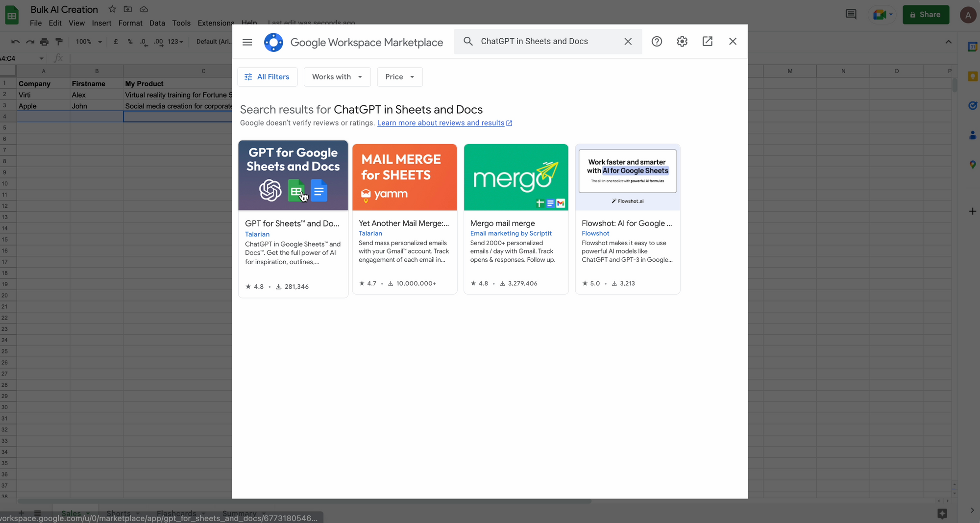Open the 123 number format dropdown
The image size is (980, 523).
(175, 42)
